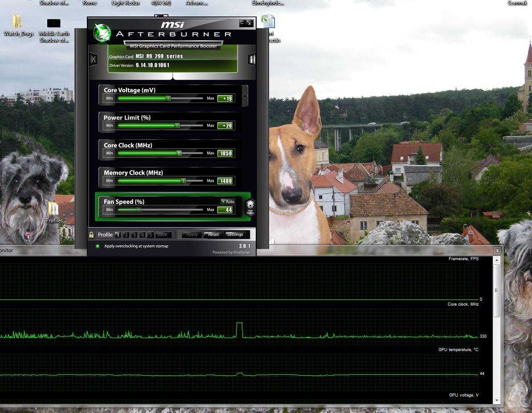Click the monitor window vertical scrollbar thumb
Screen dimensions: 532x413
[497, 290]
